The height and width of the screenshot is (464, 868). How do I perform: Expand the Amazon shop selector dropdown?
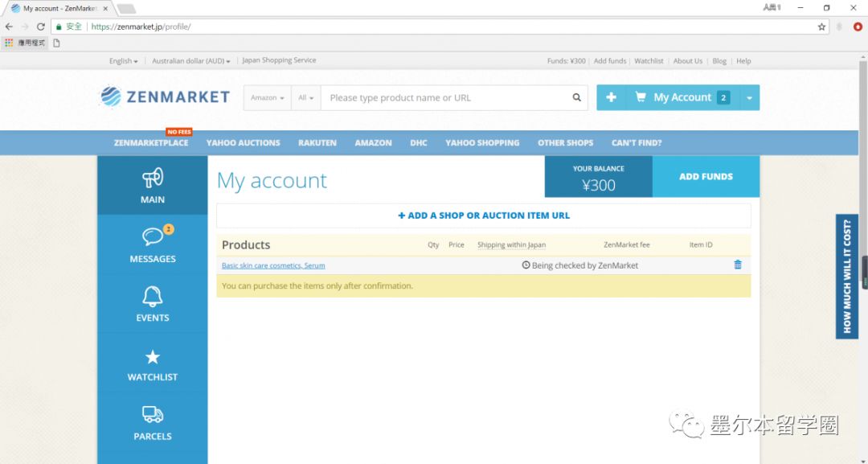(x=268, y=97)
